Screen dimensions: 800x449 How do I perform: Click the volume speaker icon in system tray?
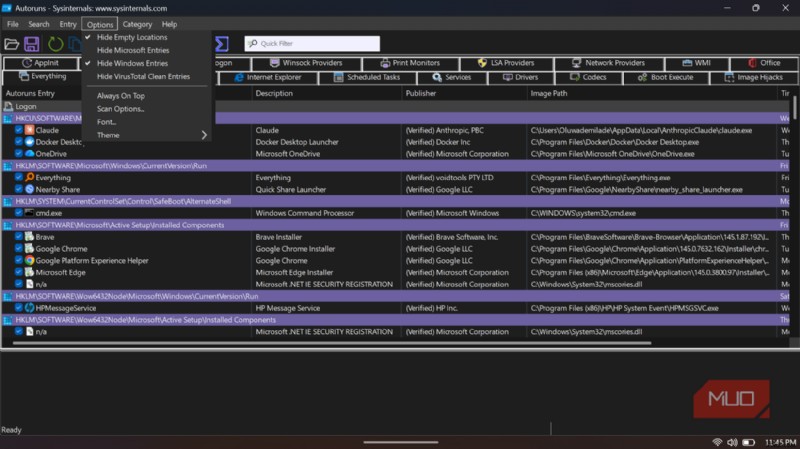[x=732, y=442]
